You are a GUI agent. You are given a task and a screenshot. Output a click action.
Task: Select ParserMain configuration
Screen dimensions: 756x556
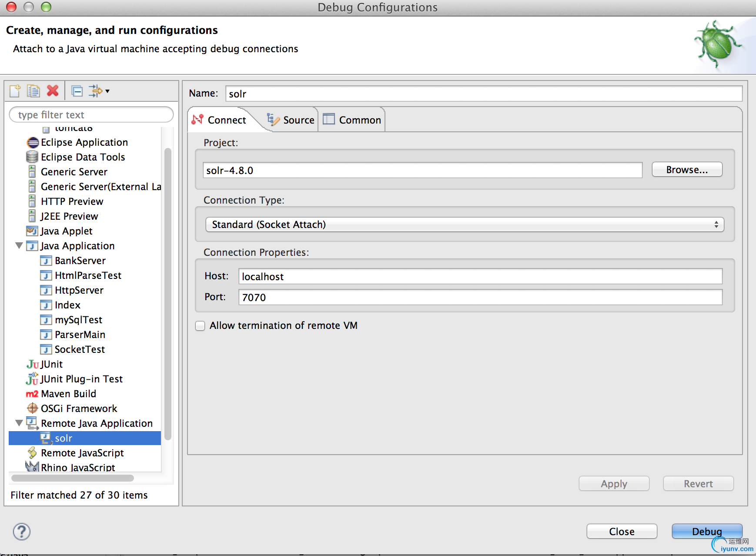(x=80, y=335)
